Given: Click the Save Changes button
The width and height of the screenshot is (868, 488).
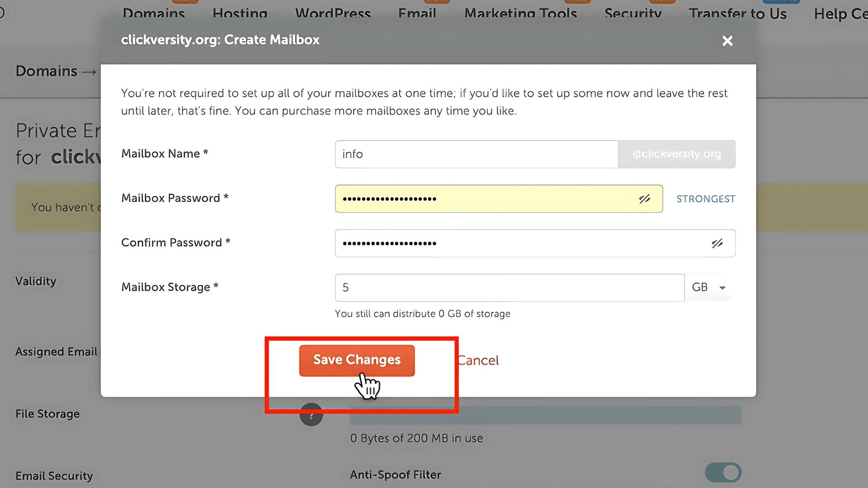Looking at the screenshot, I should [357, 361].
